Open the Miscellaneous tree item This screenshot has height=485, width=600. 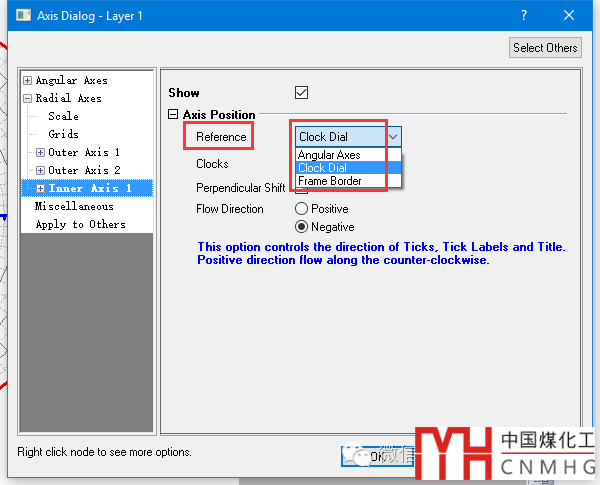tap(74, 207)
